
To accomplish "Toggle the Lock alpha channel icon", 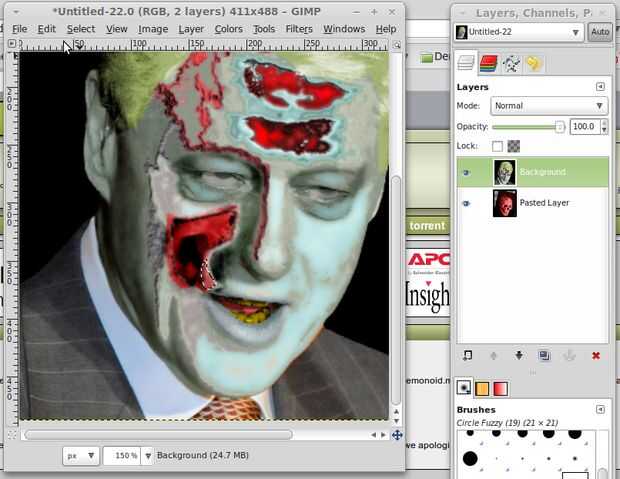I will 514,146.
